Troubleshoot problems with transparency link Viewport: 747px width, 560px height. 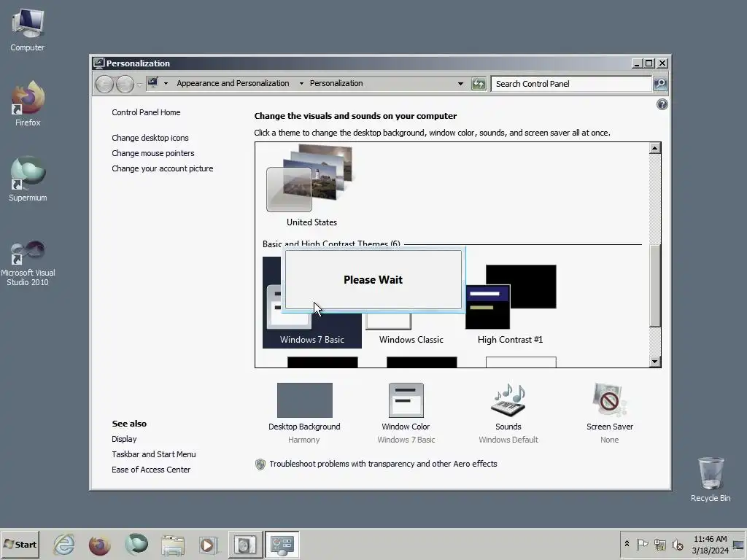coord(383,464)
